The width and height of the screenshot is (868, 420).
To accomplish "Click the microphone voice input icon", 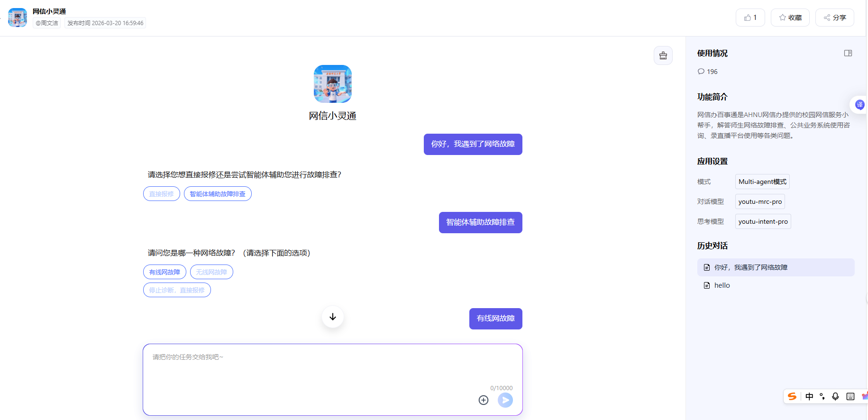I will tap(835, 396).
